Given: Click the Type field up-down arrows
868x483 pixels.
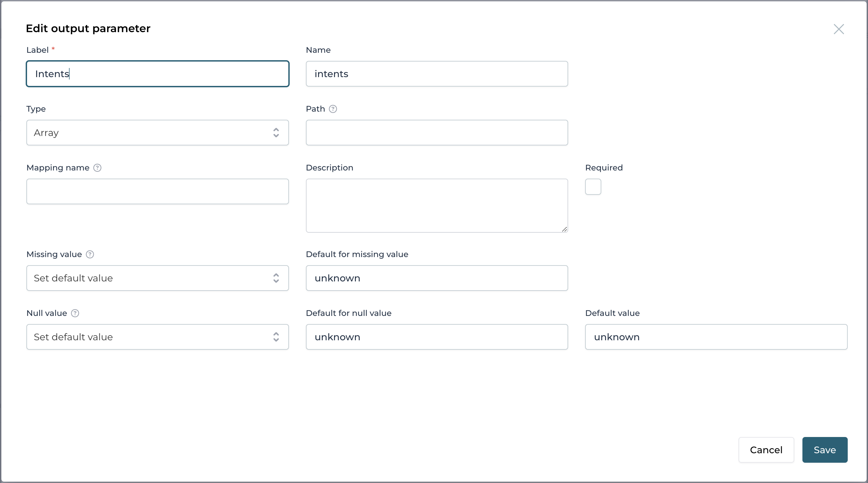Looking at the screenshot, I should tap(276, 133).
